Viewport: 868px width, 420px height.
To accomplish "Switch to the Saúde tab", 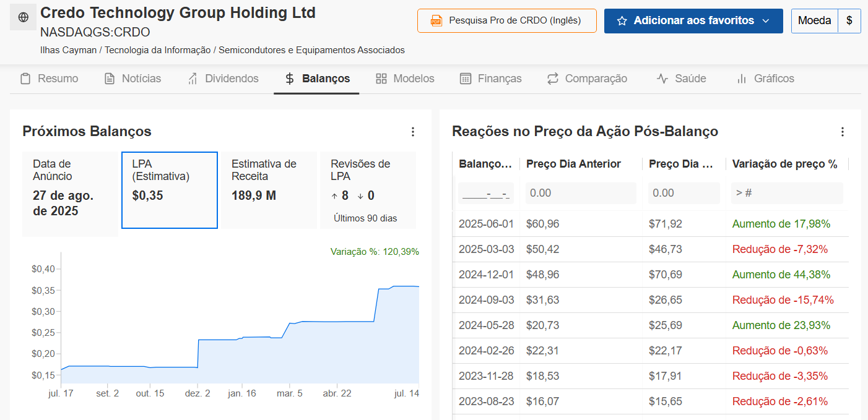I will coord(681,79).
